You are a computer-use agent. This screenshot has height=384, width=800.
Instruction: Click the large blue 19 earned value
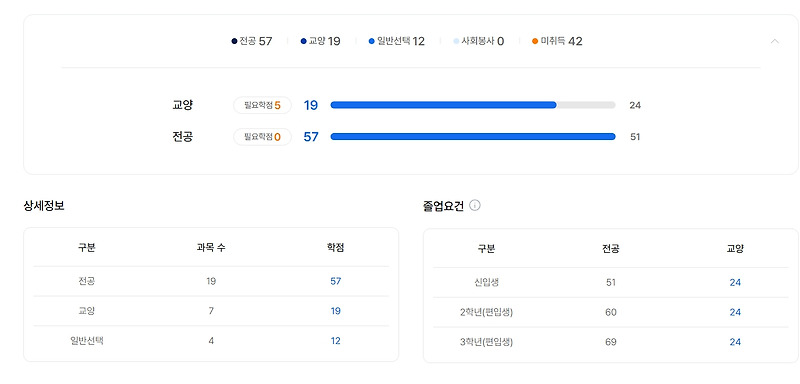pyautogui.click(x=311, y=106)
